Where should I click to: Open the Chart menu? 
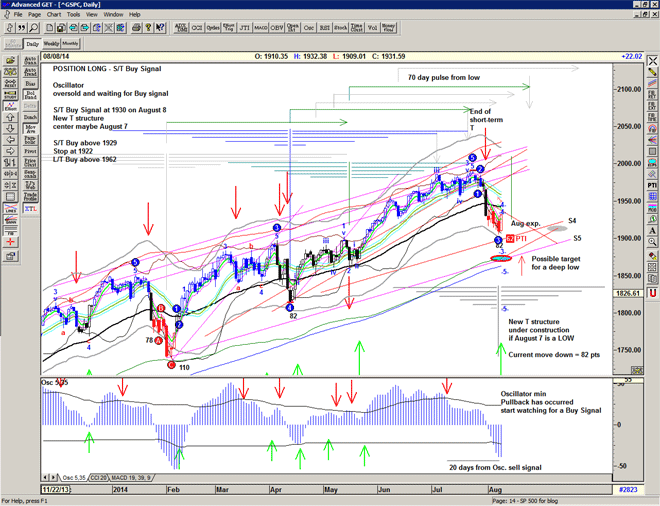pyautogui.click(x=54, y=15)
